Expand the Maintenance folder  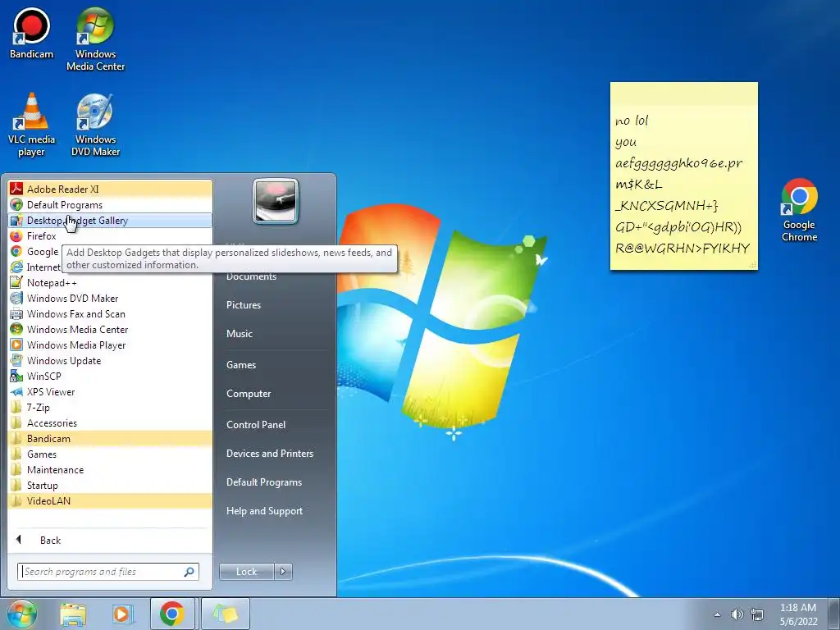110,468
